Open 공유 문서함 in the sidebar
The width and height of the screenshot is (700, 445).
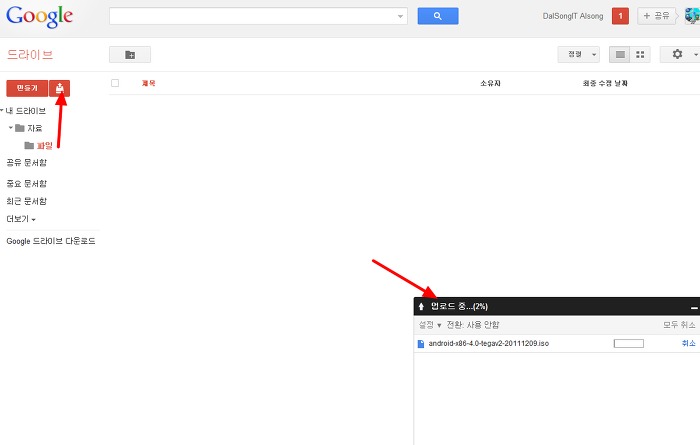pos(27,162)
